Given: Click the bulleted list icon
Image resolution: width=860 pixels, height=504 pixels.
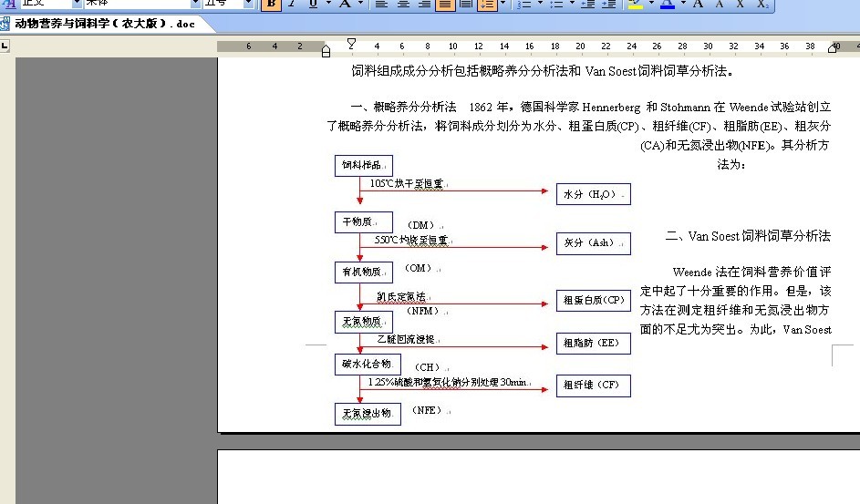Looking at the screenshot, I should (x=554, y=5).
